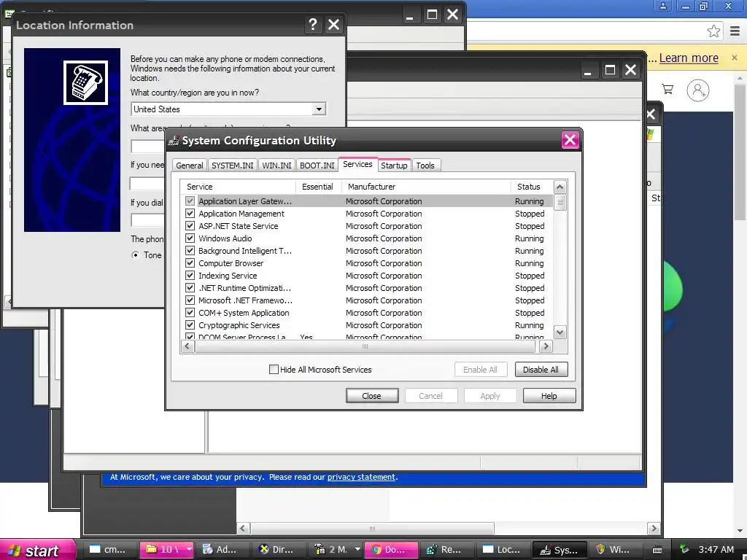
Task: Toggle the ASP.NET State Service checkbox
Action: pyautogui.click(x=190, y=226)
